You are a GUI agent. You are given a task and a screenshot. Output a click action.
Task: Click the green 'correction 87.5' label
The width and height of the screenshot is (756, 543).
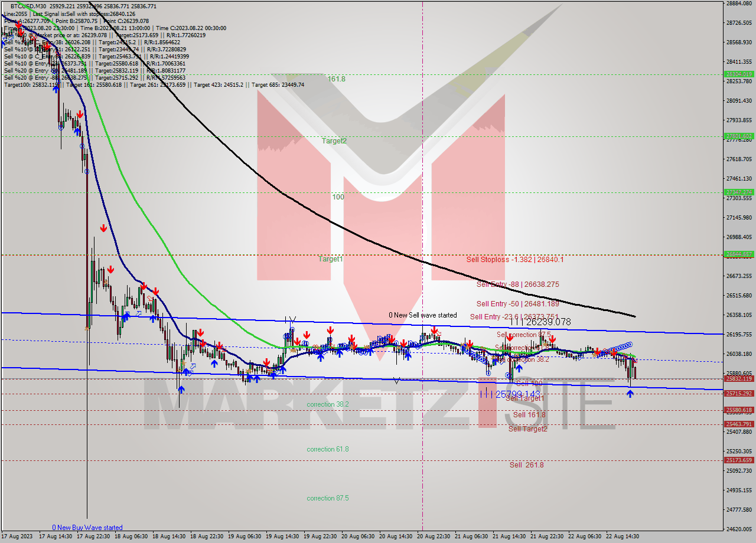(x=328, y=498)
